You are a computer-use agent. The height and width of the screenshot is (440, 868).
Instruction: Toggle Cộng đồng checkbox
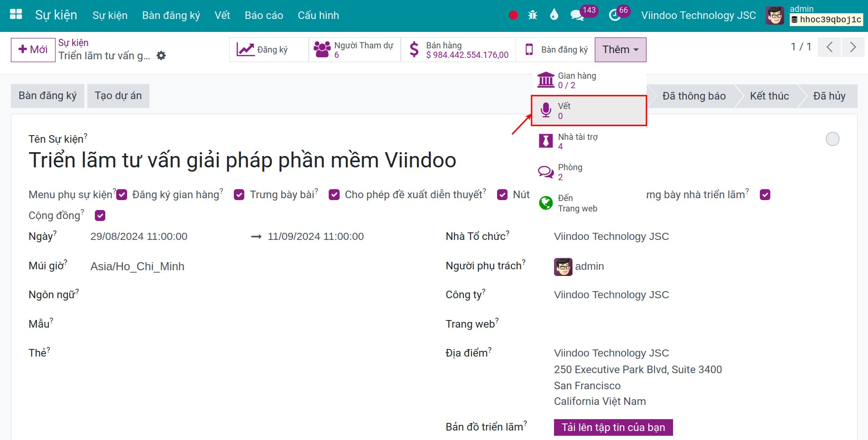pos(100,216)
